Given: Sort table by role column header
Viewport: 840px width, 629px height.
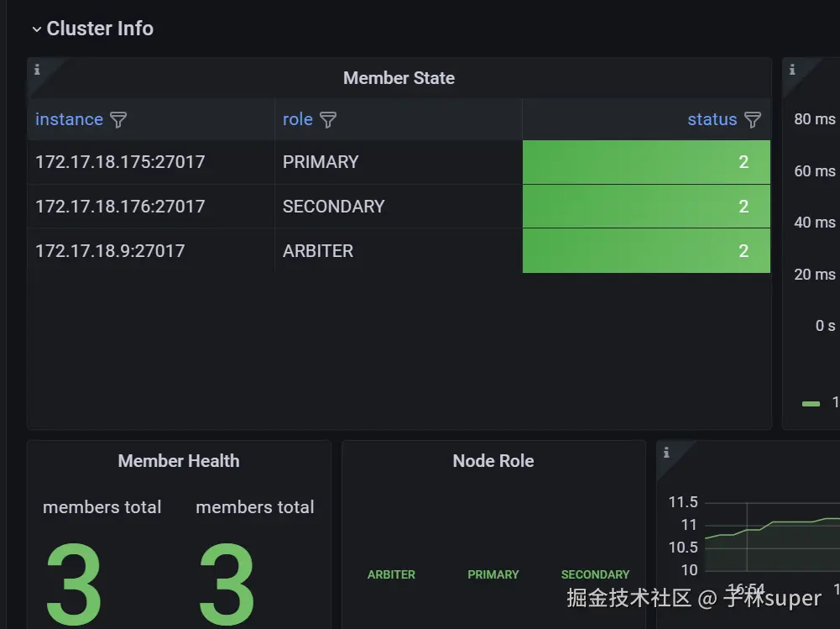Looking at the screenshot, I should point(298,119).
